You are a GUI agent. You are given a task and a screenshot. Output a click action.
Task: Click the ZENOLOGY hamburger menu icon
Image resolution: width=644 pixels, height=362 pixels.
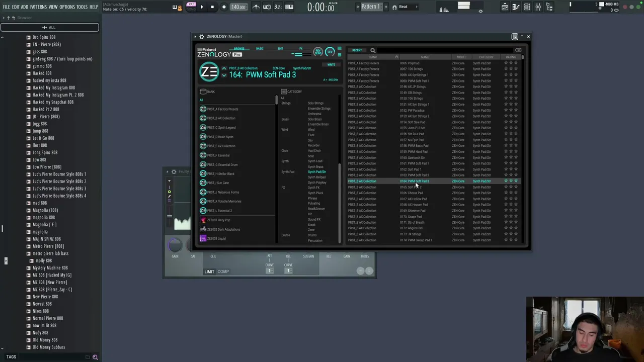click(339, 49)
